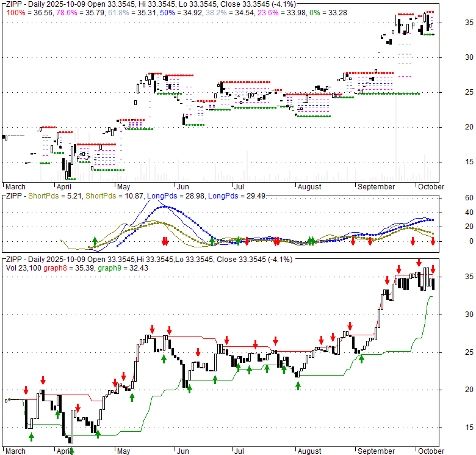Click the green arrow under the early August low
This screenshot has height=455, width=476.
298,386
